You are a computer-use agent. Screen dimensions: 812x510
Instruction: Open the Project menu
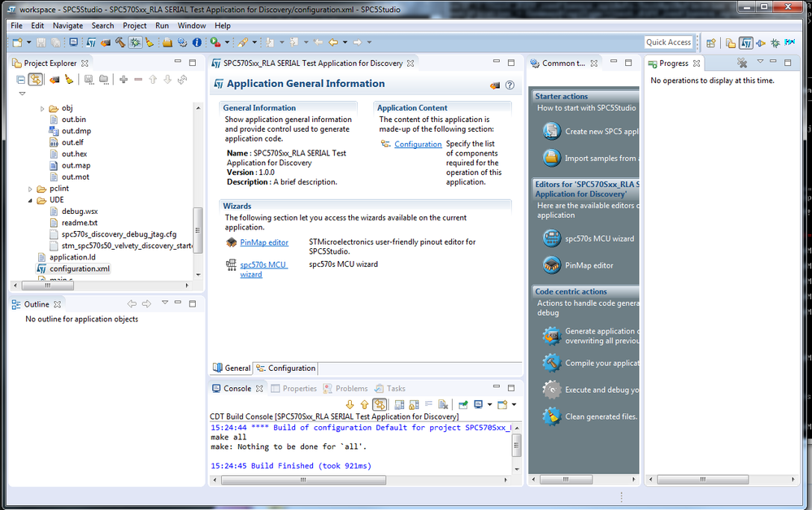135,25
